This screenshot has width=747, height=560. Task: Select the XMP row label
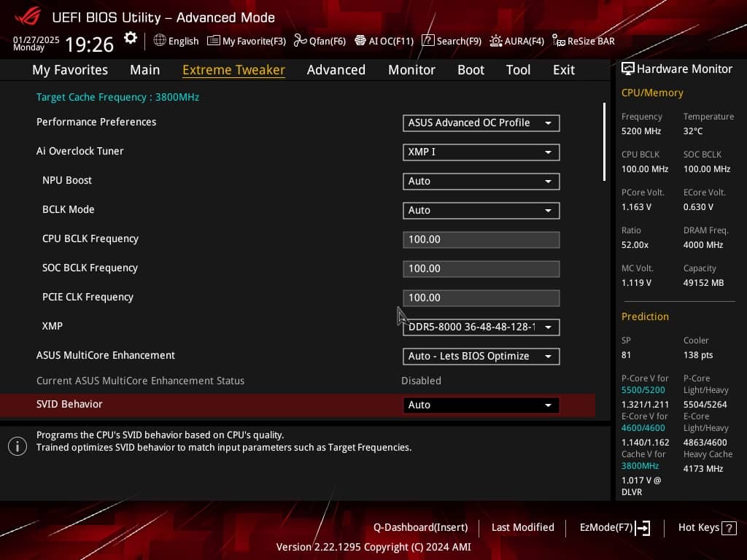click(x=53, y=326)
